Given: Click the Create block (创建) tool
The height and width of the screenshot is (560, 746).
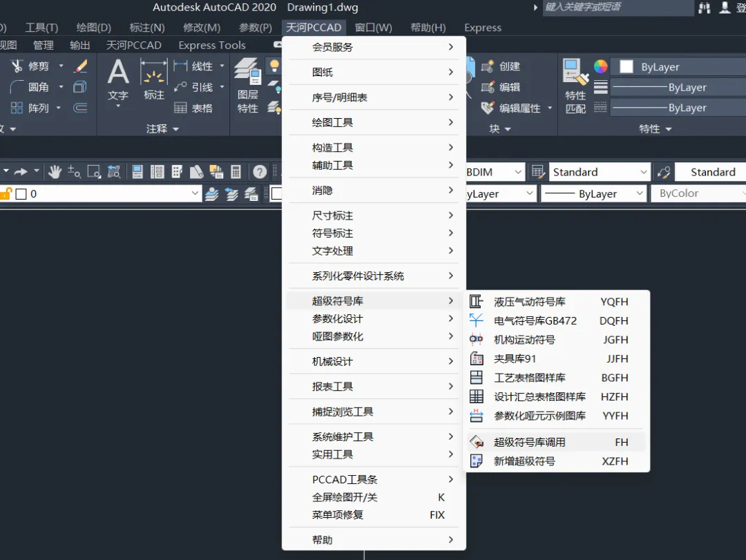Looking at the screenshot, I should (501, 66).
